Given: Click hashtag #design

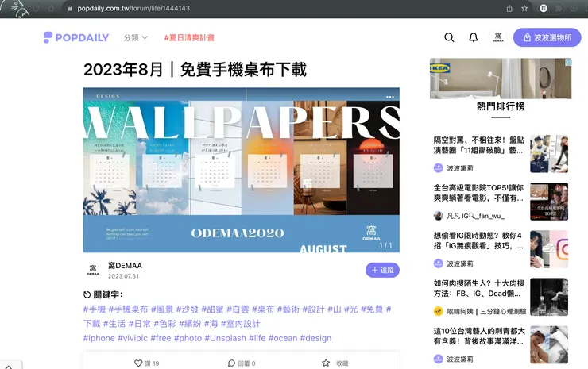Looking at the screenshot, I should (315, 338).
